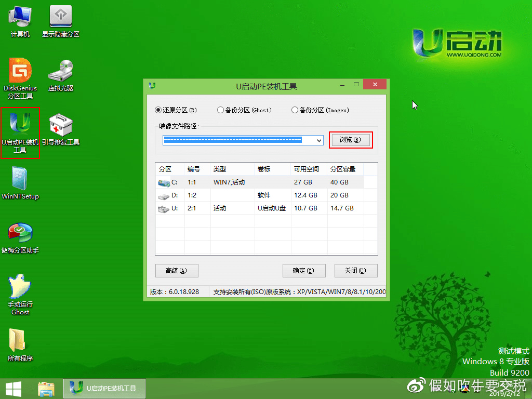Viewport: 532px width, 399px height.
Task: Open the 计算机 icon
Action: pyautogui.click(x=20, y=20)
